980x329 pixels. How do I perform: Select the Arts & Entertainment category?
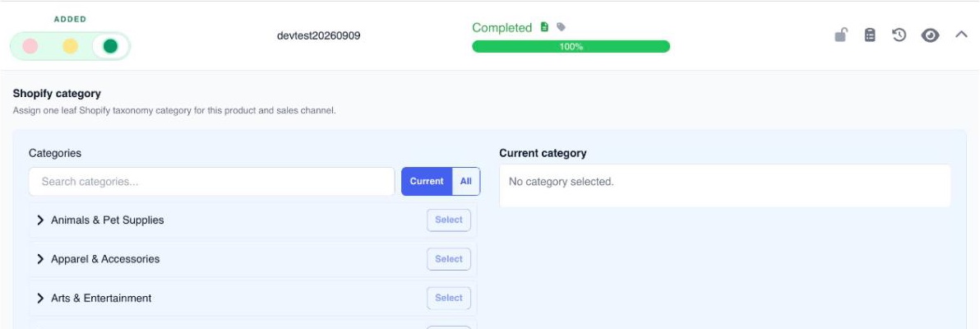coord(449,299)
